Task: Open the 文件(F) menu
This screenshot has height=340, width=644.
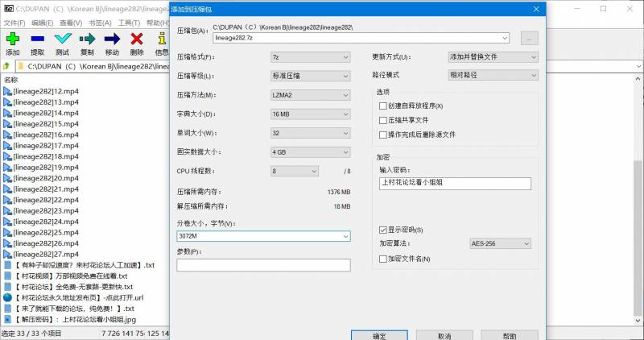Action: pyautogui.click(x=14, y=23)
